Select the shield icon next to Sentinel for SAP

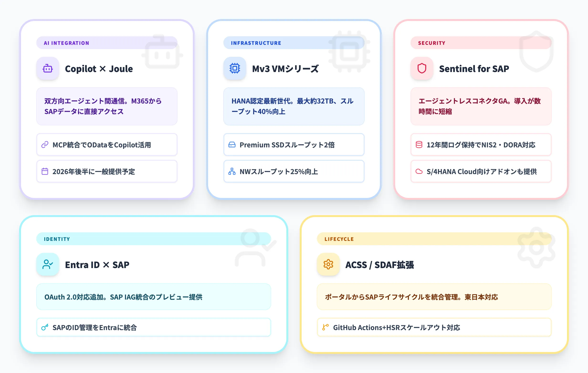point(422,69)
